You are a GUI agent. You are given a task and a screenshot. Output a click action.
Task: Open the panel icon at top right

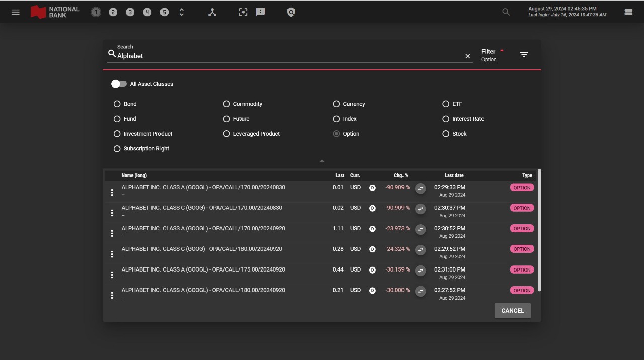click(628, 12)
